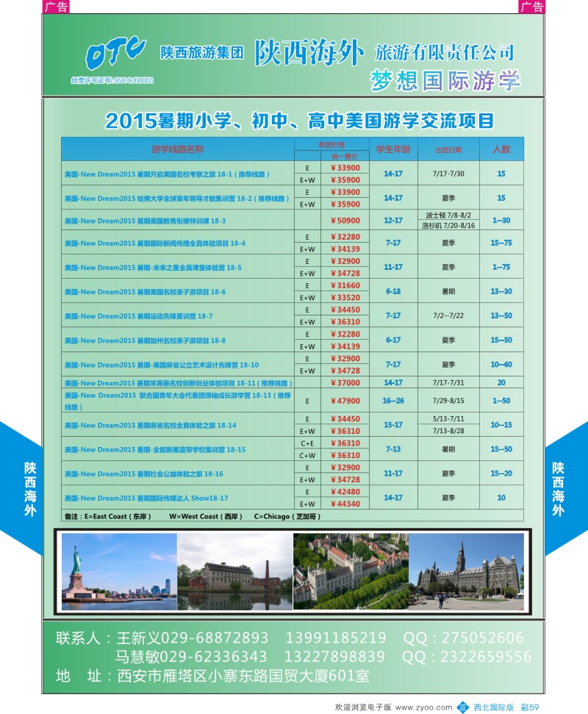Click the 出团日期 column header
588x714 pixels.
click(x=448, y=150)
